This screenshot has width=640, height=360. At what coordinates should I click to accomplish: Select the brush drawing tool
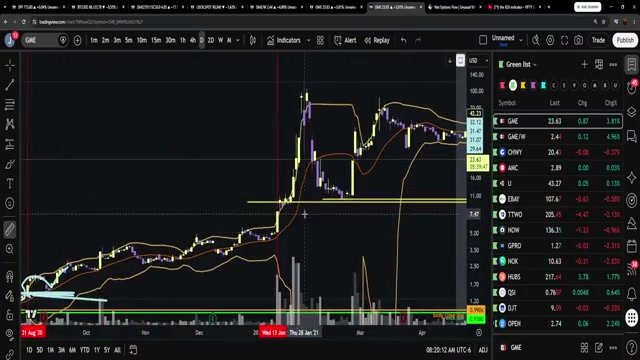[10, 164]
